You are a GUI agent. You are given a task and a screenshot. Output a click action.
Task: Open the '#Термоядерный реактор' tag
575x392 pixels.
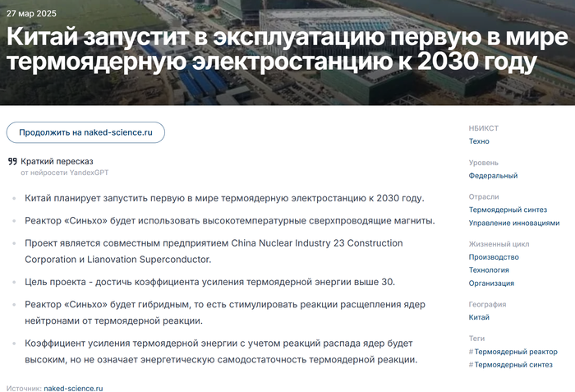(x=513, y=352)
